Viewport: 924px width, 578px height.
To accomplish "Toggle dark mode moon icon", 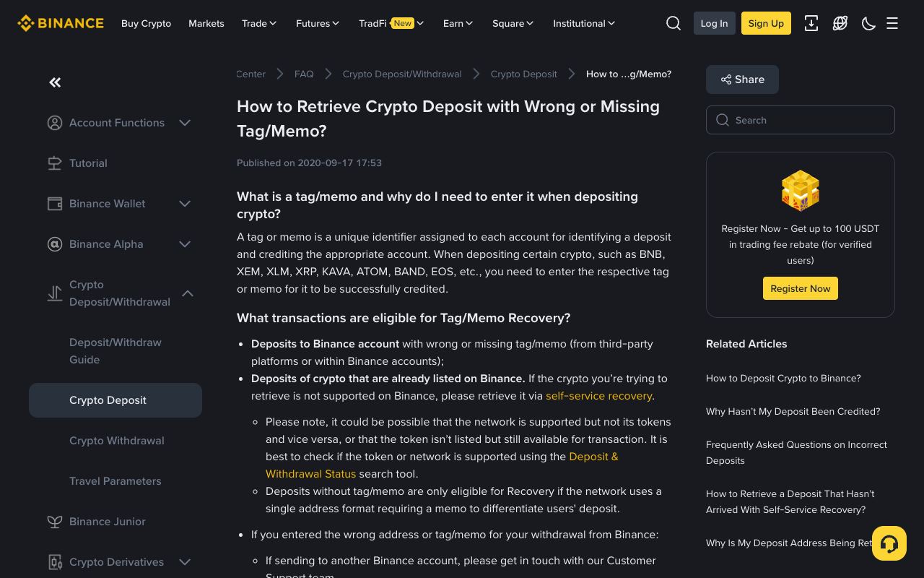I will tap(869, 23).
